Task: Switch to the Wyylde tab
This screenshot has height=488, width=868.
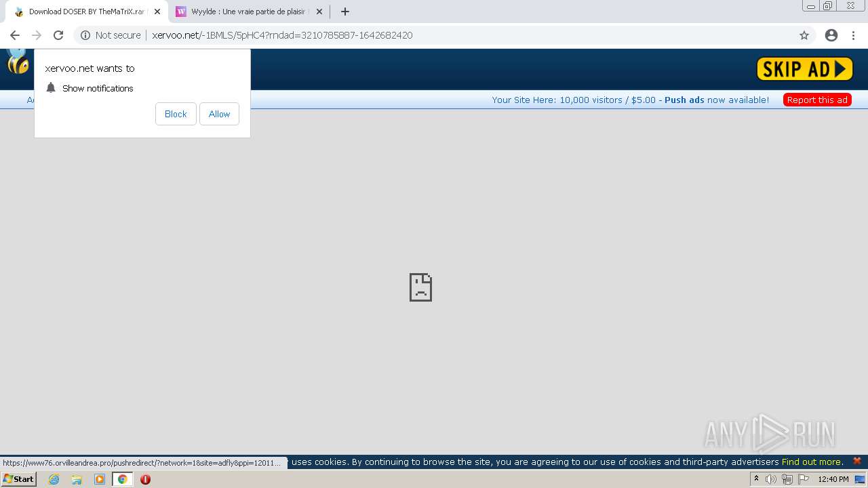Action: [x=249, y=12]
